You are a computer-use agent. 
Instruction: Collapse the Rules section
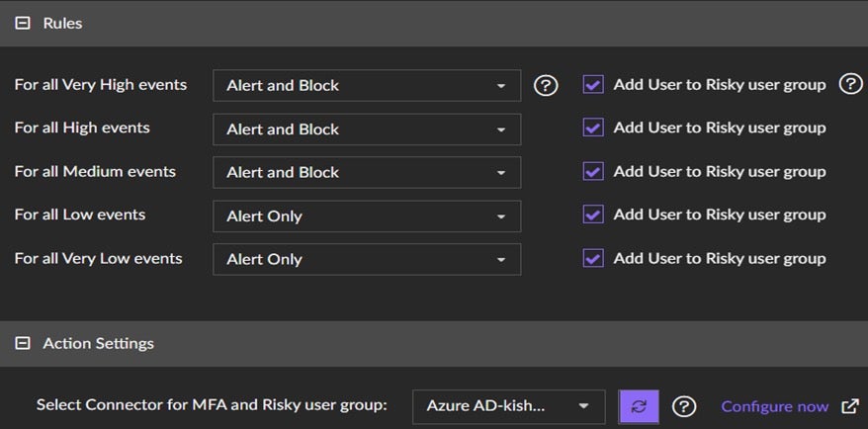pos(23,23)
